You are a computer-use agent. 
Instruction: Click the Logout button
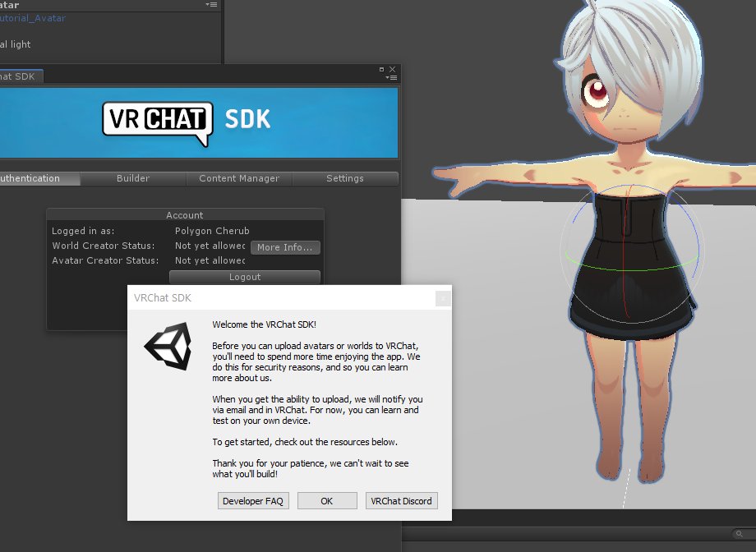point(244,277)
